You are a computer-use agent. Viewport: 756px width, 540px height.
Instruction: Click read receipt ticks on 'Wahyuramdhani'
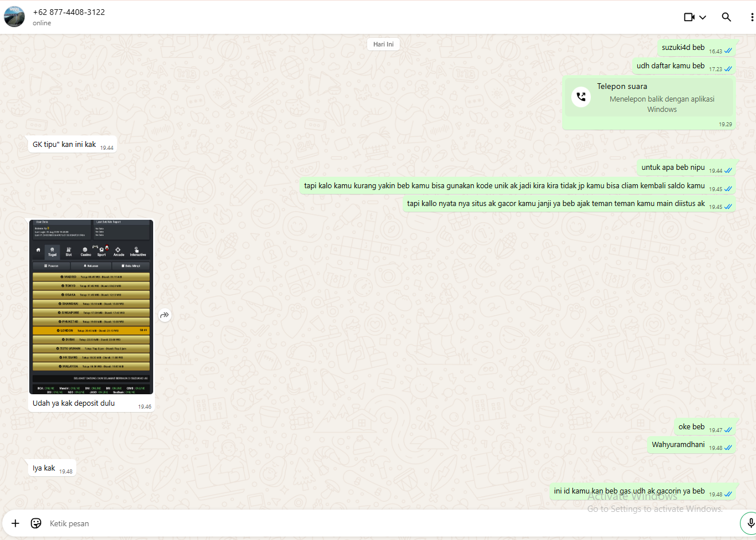coord(728,448)
